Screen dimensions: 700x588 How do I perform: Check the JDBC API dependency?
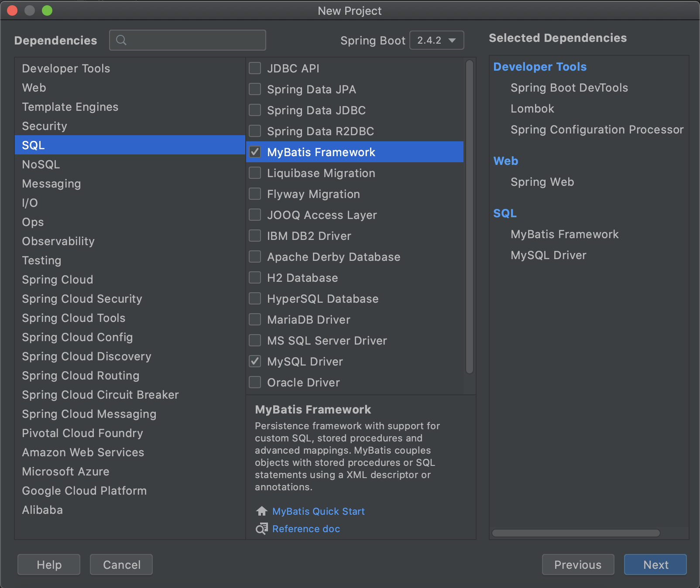(255, 68)
